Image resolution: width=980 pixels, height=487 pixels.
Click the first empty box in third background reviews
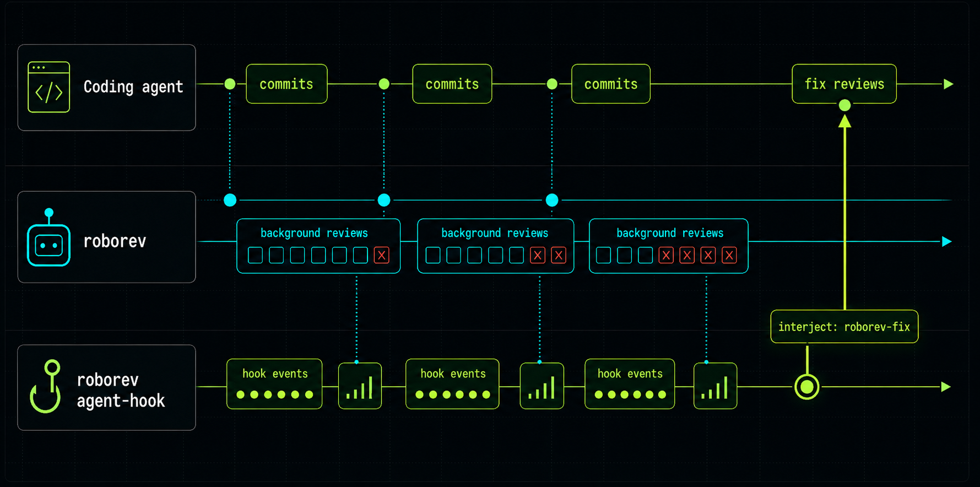[x=604, y=255]
